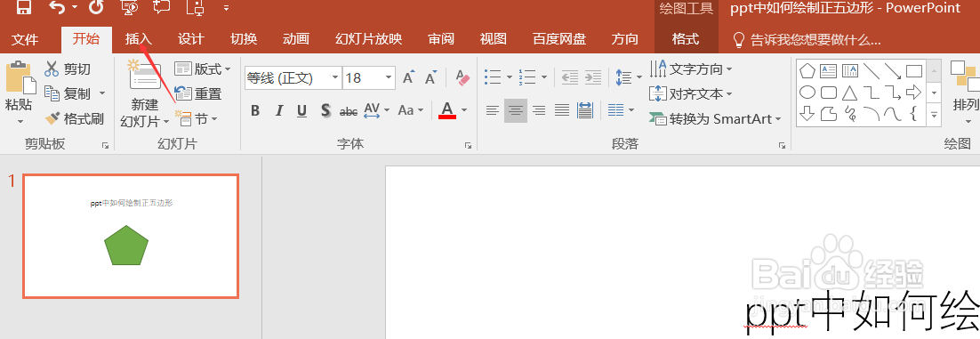The image size is (980, 339).
Task: Open the 文件 tab
Action: point(25,39)
